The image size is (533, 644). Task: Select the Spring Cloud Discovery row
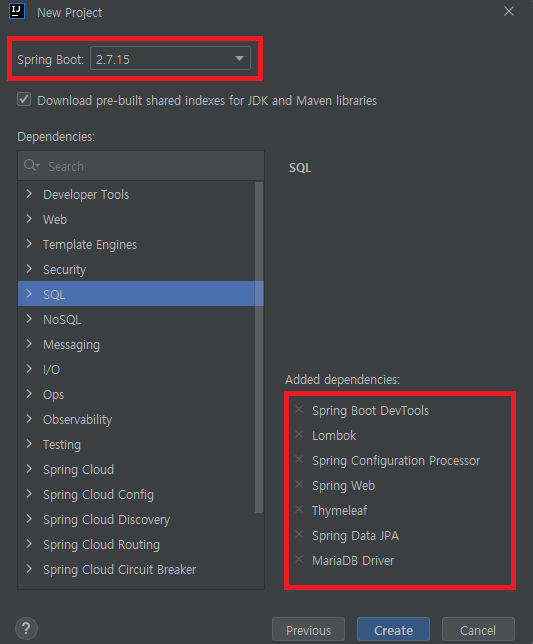136,520
